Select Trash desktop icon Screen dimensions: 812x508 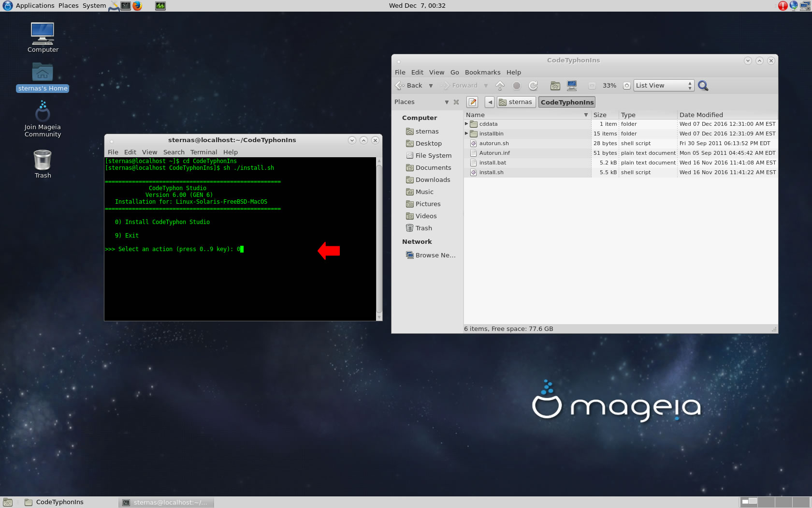(43, 164)
